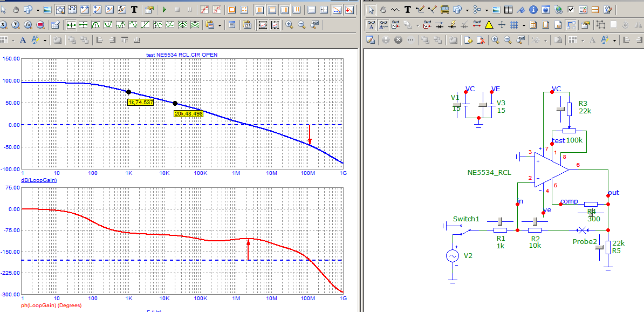The width and height of the screenshot is (644, 312).
Task: Click the Go to Performance fx icon
Action: (28, 25)
